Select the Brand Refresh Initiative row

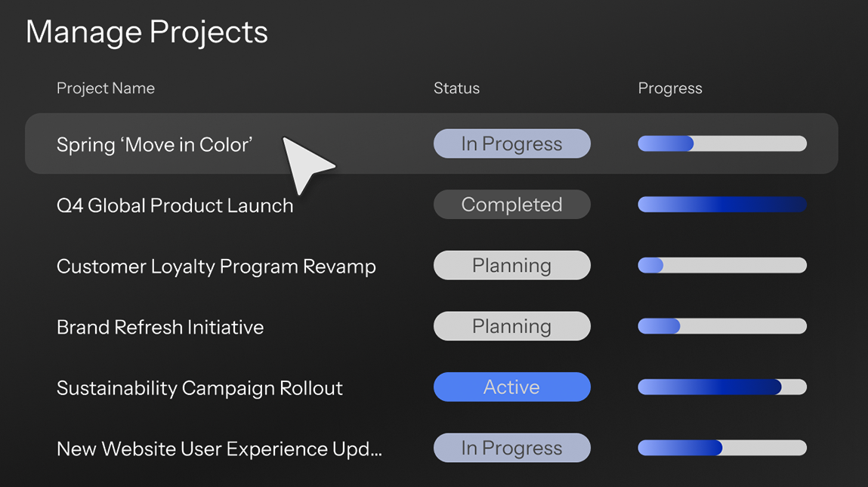tap(160, 327)
